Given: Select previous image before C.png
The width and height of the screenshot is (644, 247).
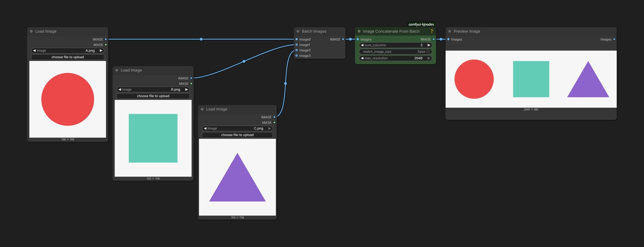Looking at the screenshot, I should pos(205,129).
